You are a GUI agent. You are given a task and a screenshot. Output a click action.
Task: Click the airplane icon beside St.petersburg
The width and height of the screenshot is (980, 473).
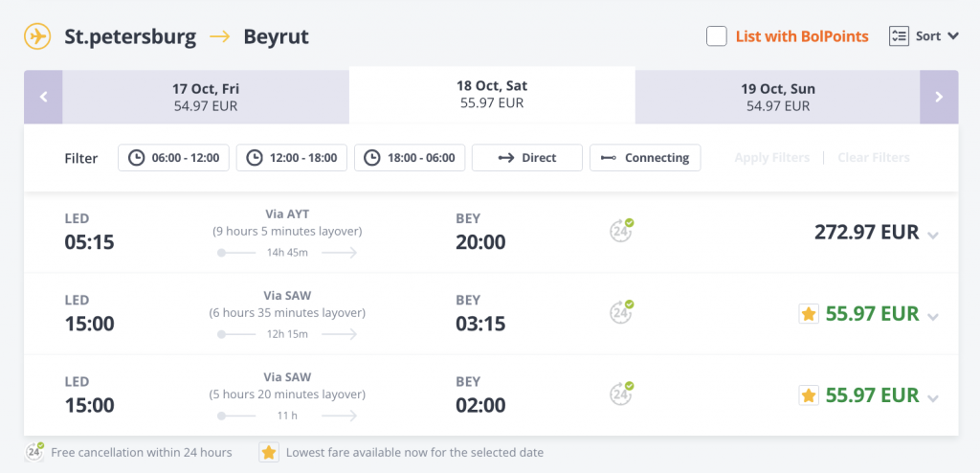37,36
